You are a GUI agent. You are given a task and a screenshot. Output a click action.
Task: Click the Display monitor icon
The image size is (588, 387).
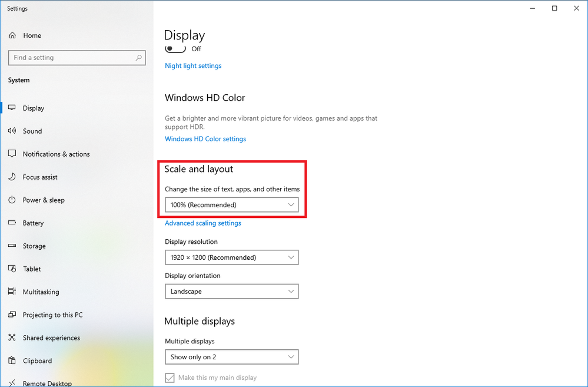(x=12, y=108)
